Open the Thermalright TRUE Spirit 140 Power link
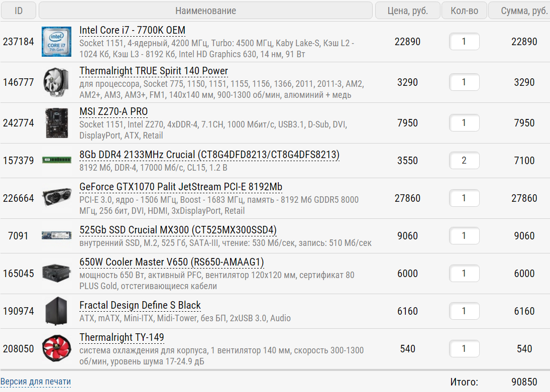Screen dimensions: 550x392 coord(154,71)
